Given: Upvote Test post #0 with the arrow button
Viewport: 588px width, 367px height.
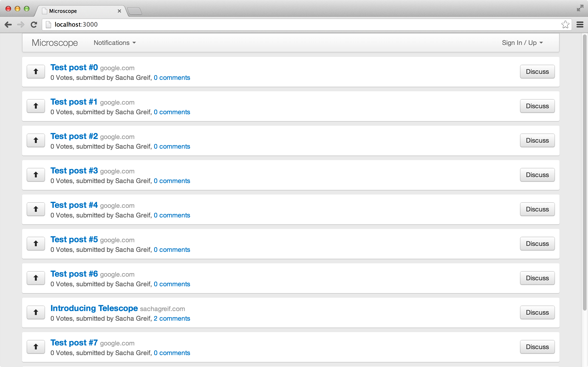Looking at the screenshot, I should 36,72.
